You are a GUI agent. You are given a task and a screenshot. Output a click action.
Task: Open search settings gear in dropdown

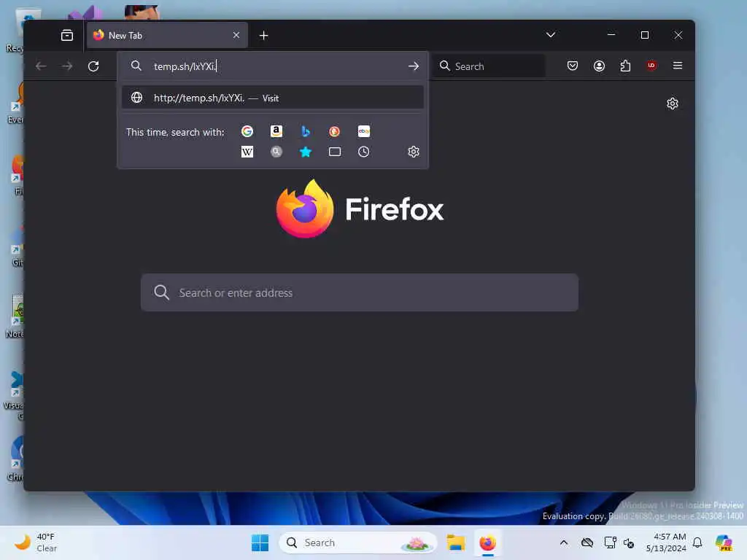coord(414,152)
